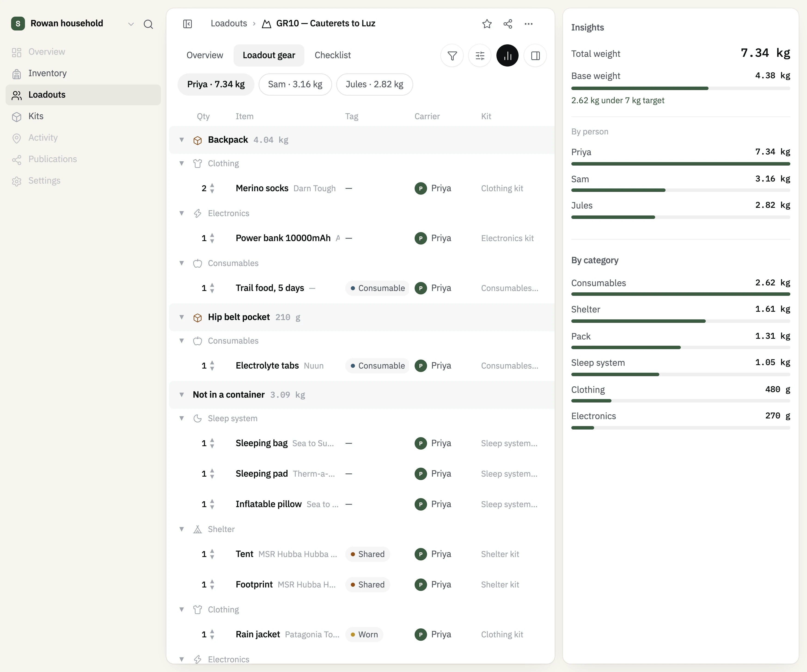Open Rowan household workspace dropdown
The height and width of the screenshot is (672, 807).
tap(131, 24)
